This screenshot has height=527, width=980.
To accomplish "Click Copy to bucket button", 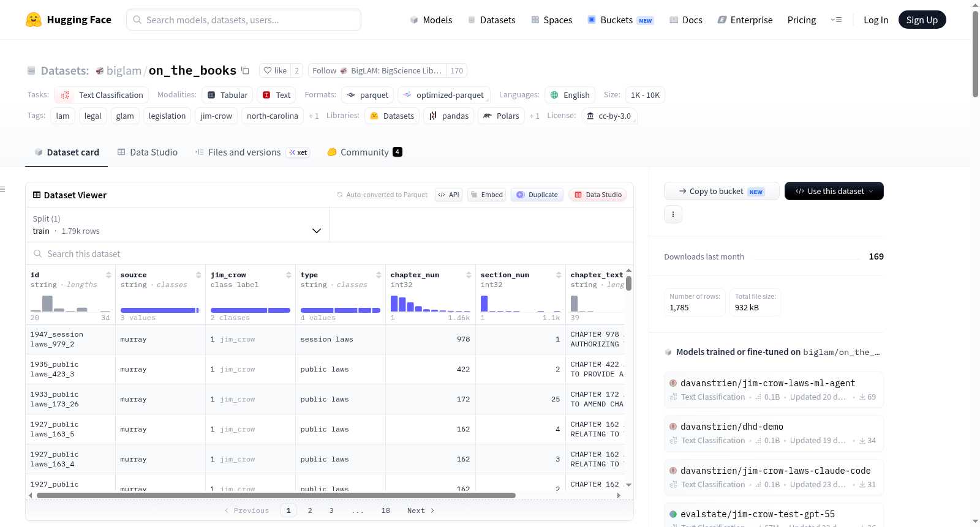I will tap(722, 191).
